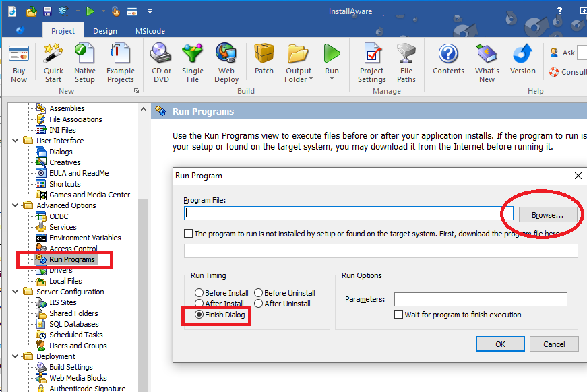Open help Contents
Screen dimensions: 587x392
click(448, 59)
